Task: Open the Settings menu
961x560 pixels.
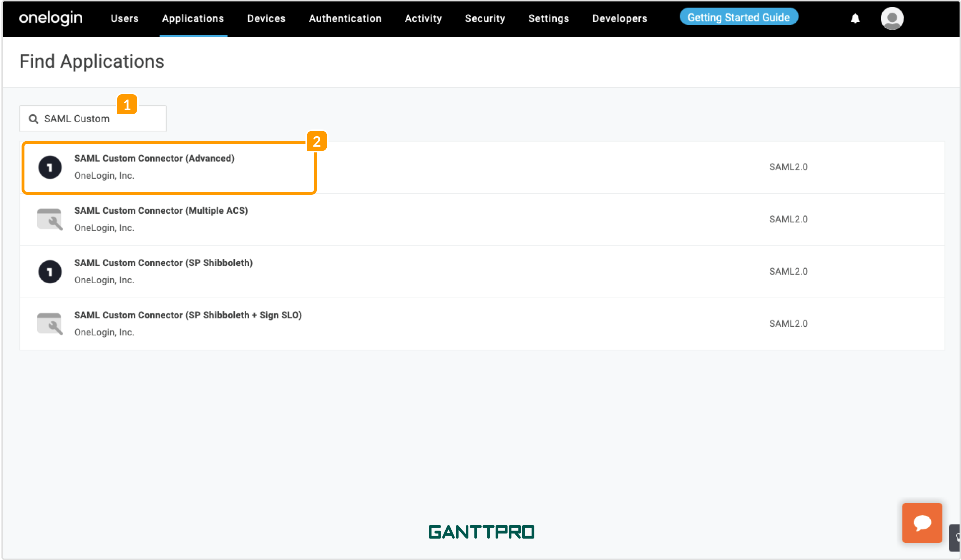Action: [548, 18]
